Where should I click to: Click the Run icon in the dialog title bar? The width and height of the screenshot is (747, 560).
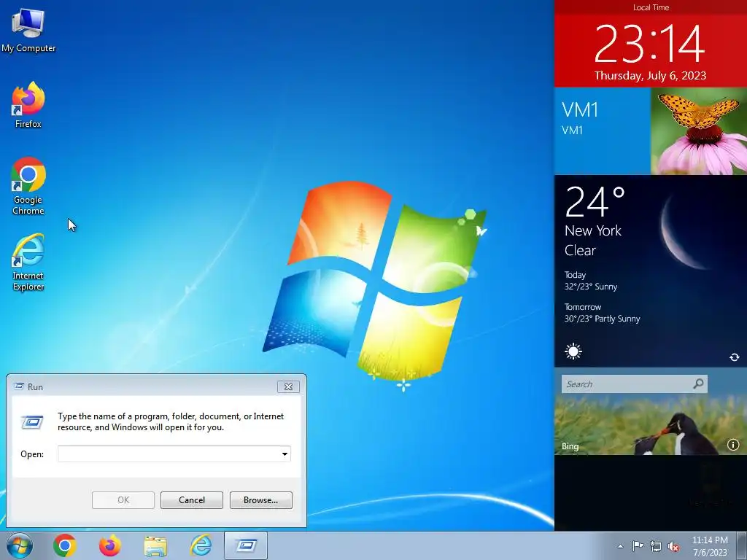19,386
